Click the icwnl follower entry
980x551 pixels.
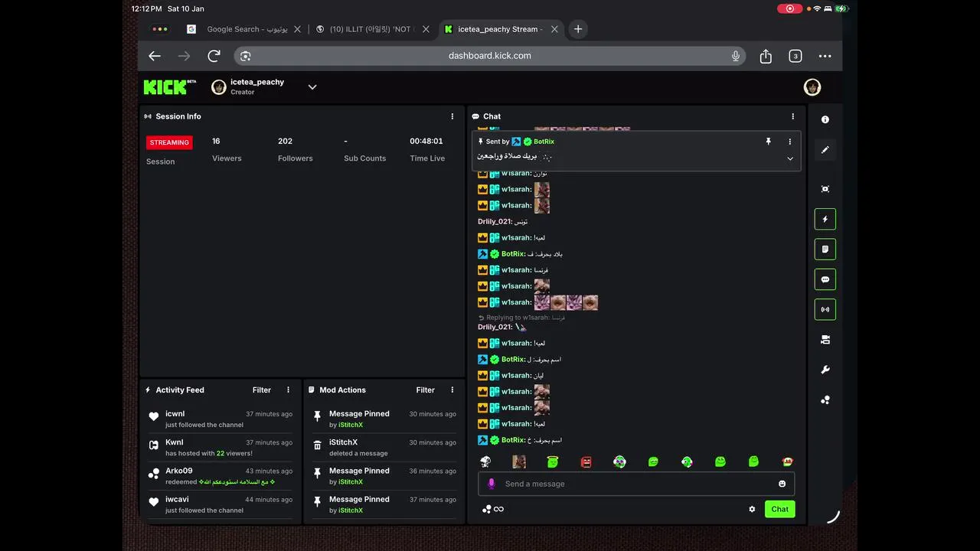(220, 419)
